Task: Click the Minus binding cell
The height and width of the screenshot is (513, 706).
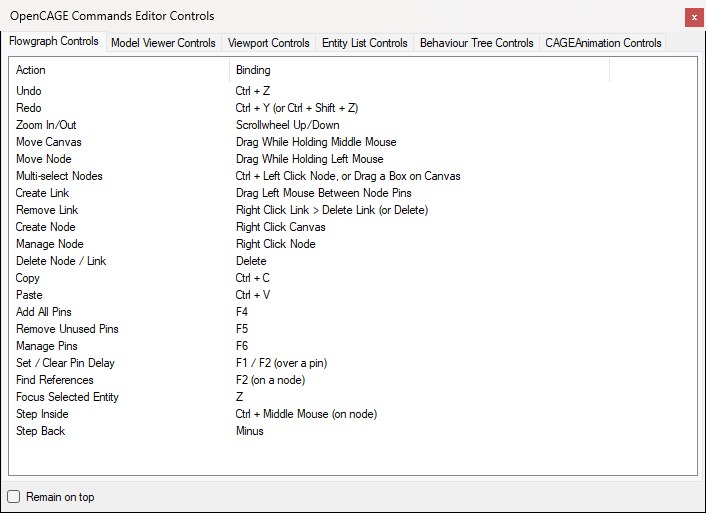Action: 249,431
